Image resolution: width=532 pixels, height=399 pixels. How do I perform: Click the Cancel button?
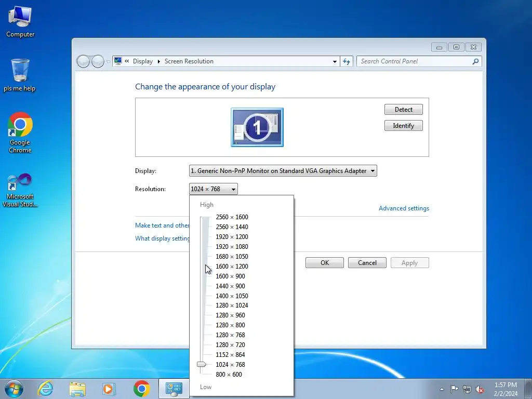tap(367, 262)
